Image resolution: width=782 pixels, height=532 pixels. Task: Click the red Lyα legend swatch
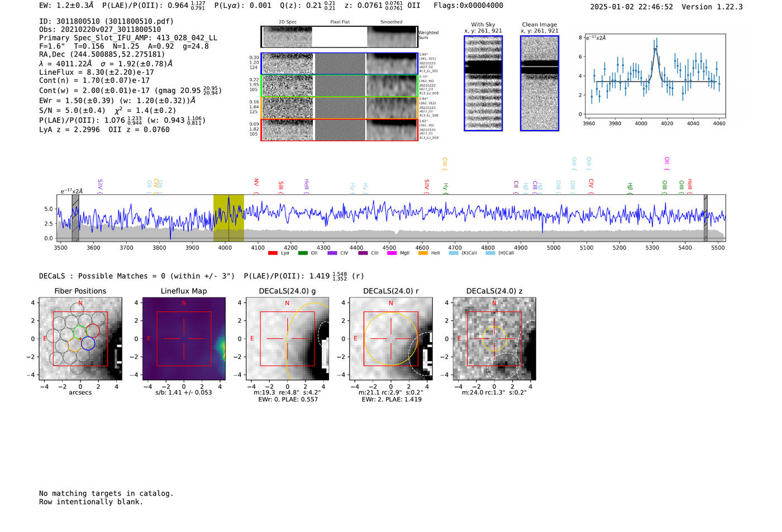273,253
